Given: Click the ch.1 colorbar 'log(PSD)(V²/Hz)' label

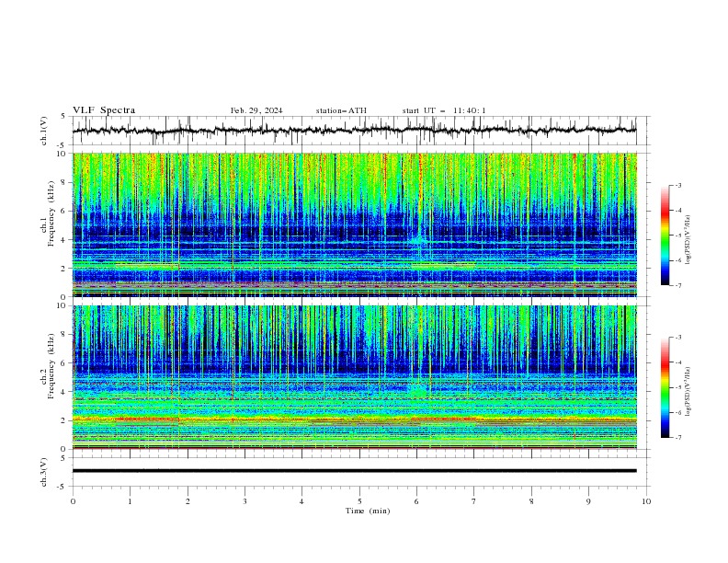Looking at the screenshot, I should tap(688, 240).
